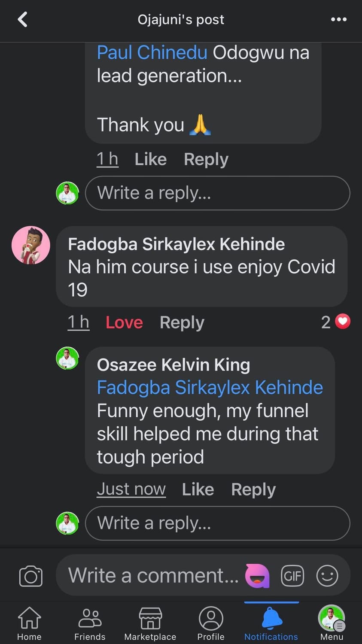This screenshot has width=362, height=644.
Task: Open the Paul Chinedu mention link
Action: point(152,53)
